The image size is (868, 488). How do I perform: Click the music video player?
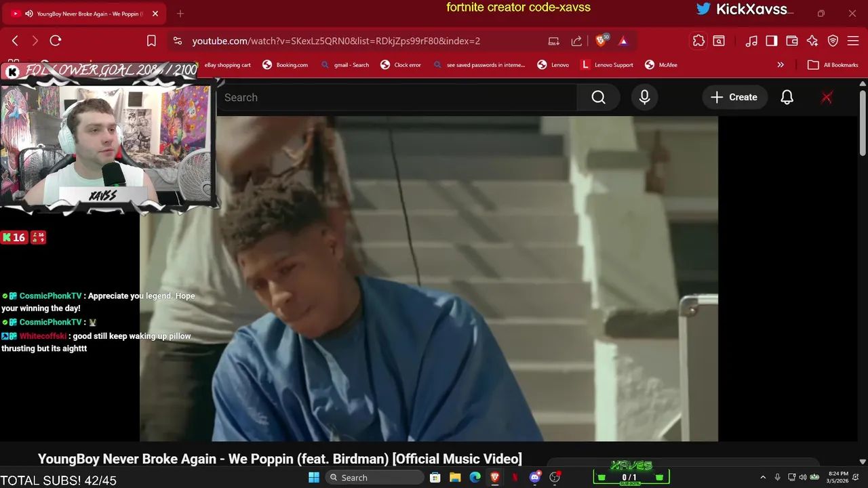(429, 279)
